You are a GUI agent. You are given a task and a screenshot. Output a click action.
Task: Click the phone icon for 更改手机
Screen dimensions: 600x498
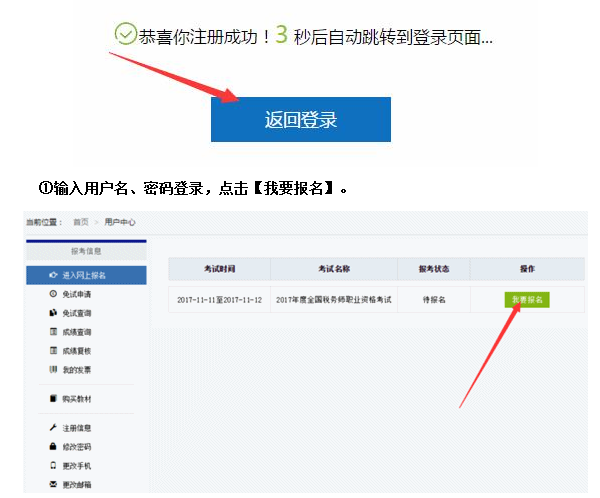(x=53, y=466)
